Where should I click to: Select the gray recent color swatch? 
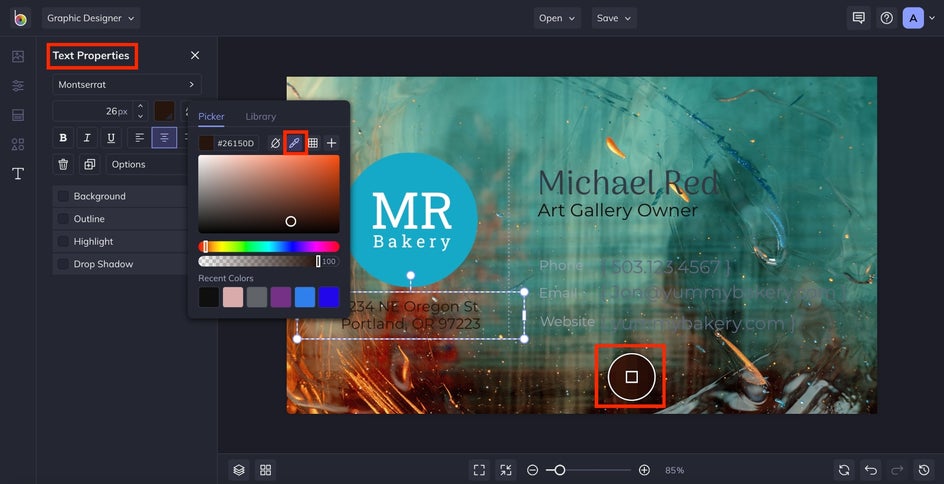tap(257, 297)
